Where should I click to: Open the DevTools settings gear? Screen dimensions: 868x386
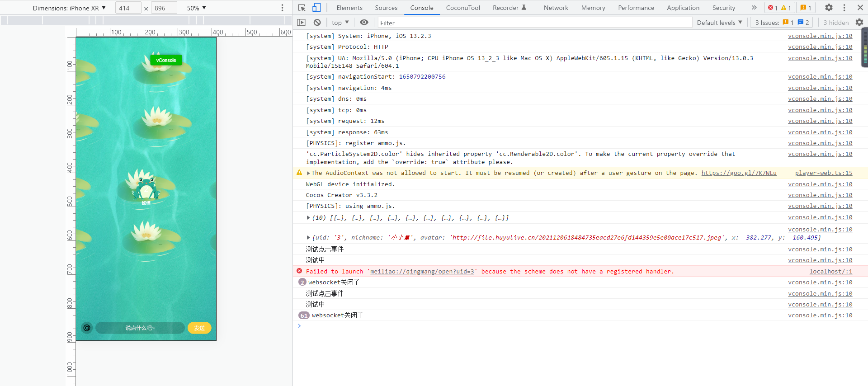tap(829, 8)
